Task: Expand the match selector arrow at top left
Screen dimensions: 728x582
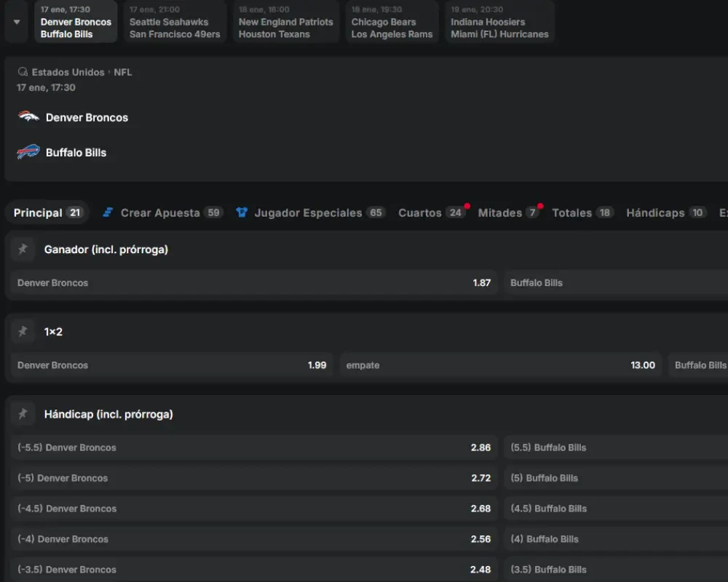Action: (15, 22)
